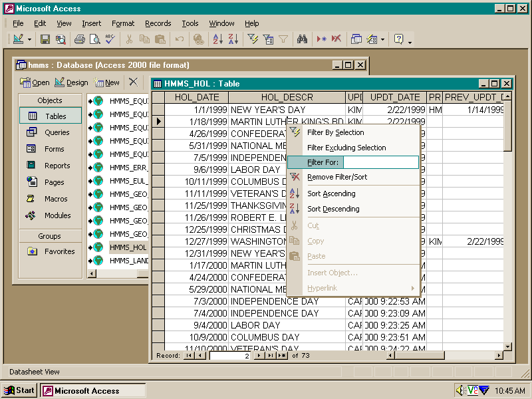Select HMMS_HOL table in list
This screenshot has width=532, height=399.
tap(128, 247)
